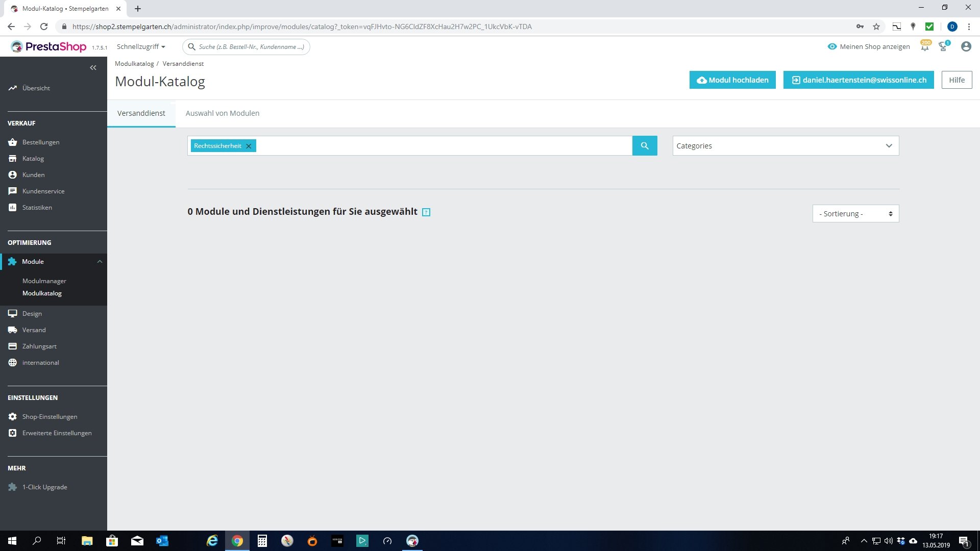The image size is (980, 551).
Task: Open Modulmanager in the sidebar
Action: click(x=44, y=281)
